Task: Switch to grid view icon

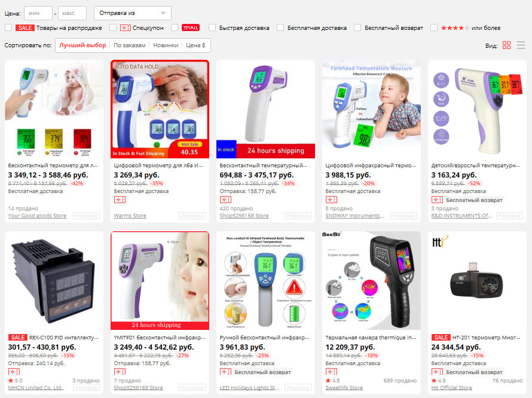Action: [506, 45]
